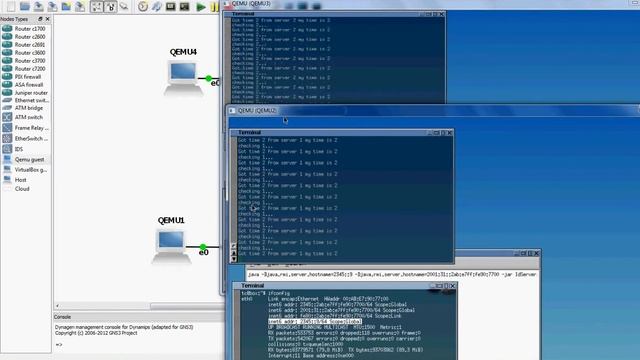The height and width of the screenshot is (360, 640).
Task: Click the green Start all devices play button
Action: (201, 7)
